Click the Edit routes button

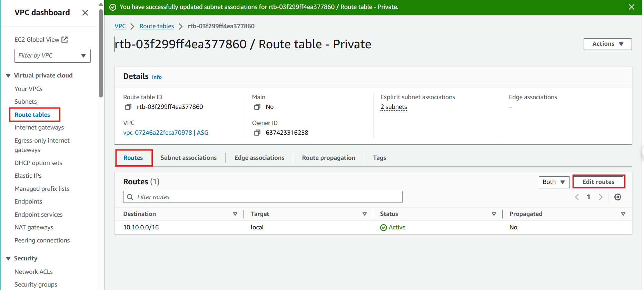point(598,182)
